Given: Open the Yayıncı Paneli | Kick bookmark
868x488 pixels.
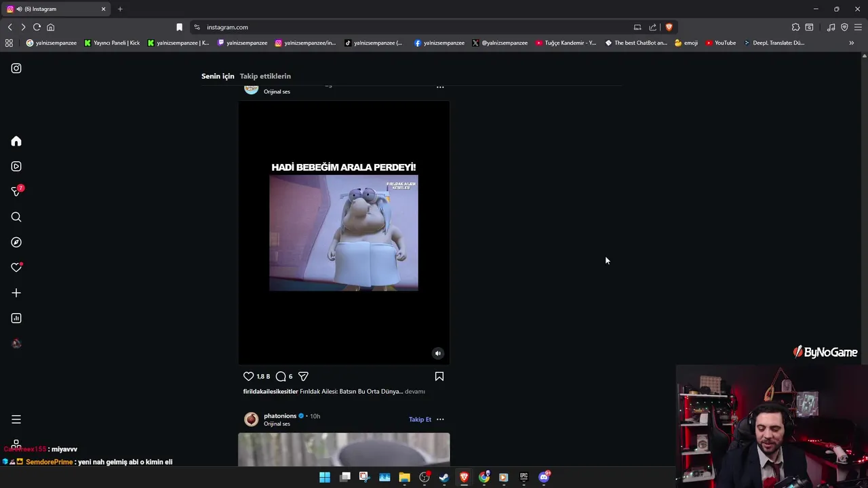Looking at the screenshot, I should [112, 43].
